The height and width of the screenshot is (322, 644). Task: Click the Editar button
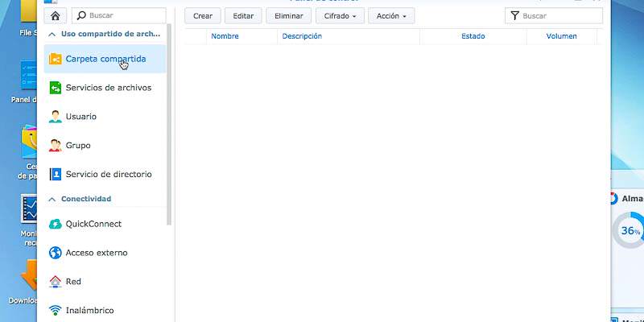(243, 16)
